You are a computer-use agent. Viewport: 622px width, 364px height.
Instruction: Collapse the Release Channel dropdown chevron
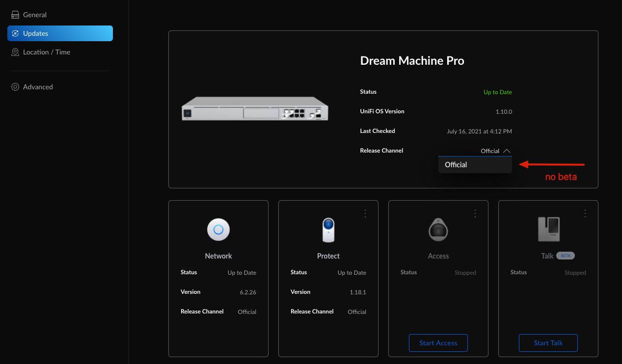pyautogui.click(x=507, y=151)
